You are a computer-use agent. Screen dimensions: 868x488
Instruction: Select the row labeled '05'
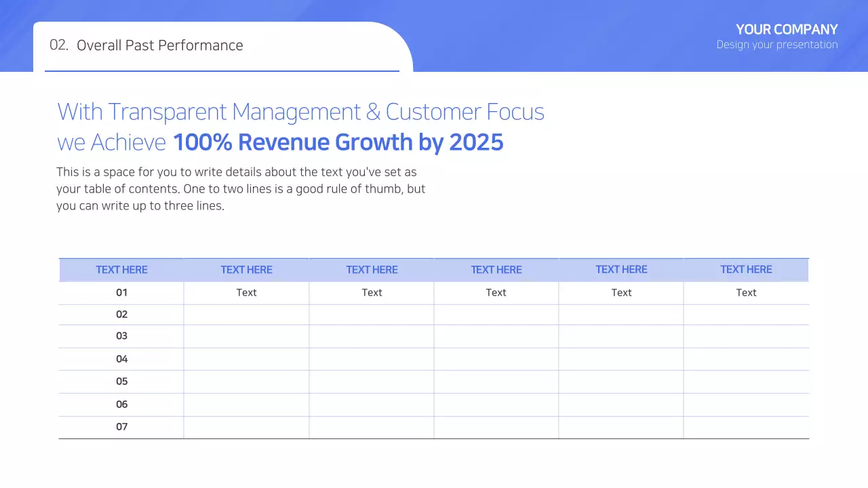click(x=121, y=381)
